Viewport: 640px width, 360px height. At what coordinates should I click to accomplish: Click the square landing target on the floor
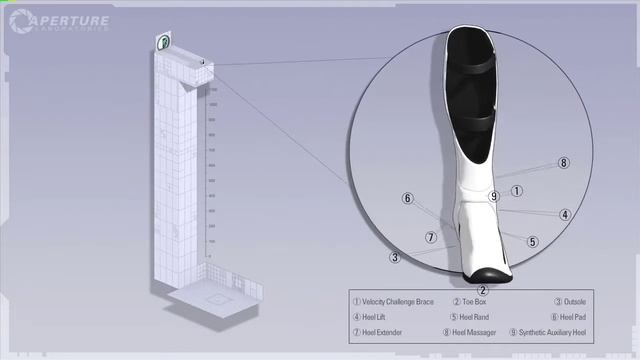(219, 300)
